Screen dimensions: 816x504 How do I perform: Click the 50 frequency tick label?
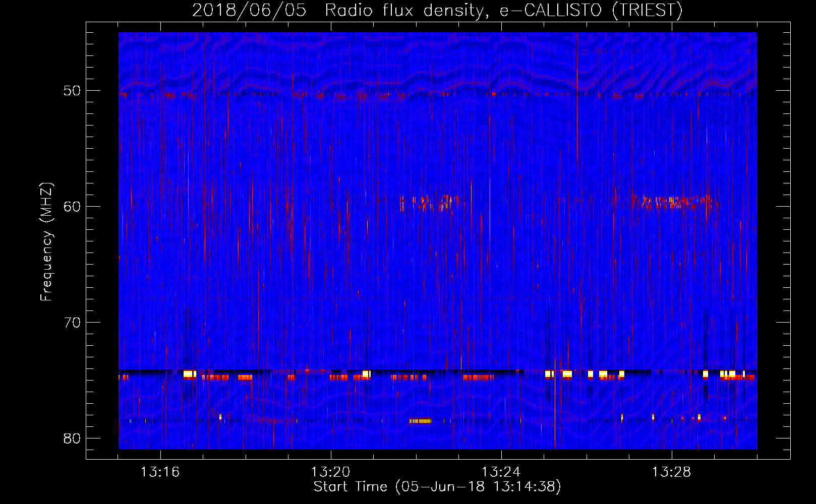tap(72, 91)
